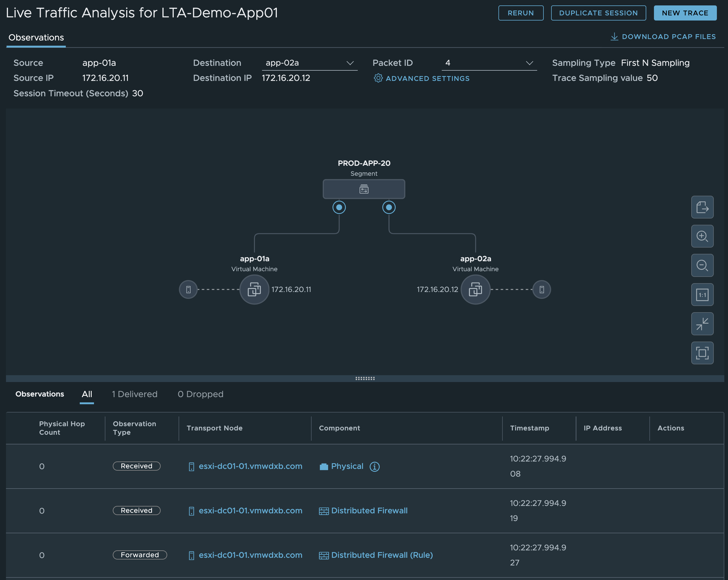This screenshot has width=728, height=580.
Task: Click the panel resize divider handle
Action: coord(365,378)
